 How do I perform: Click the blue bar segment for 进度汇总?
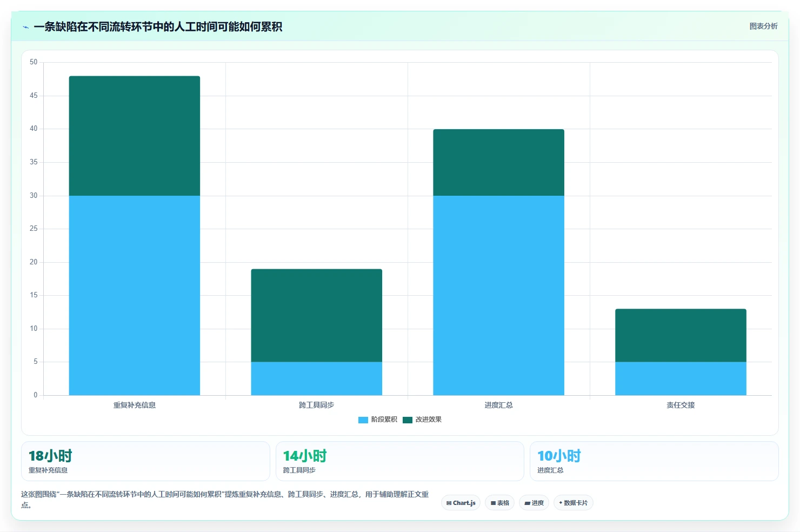coord(498,295)
